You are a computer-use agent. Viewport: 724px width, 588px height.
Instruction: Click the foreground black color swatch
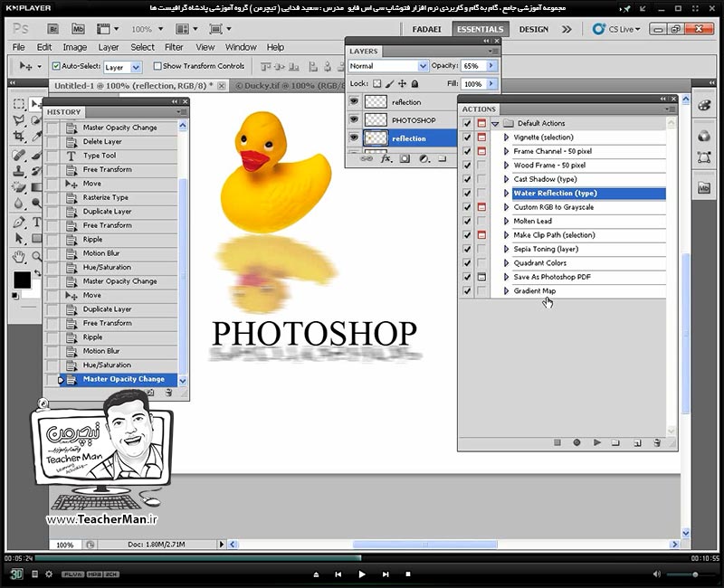click(x=22, y=280)
